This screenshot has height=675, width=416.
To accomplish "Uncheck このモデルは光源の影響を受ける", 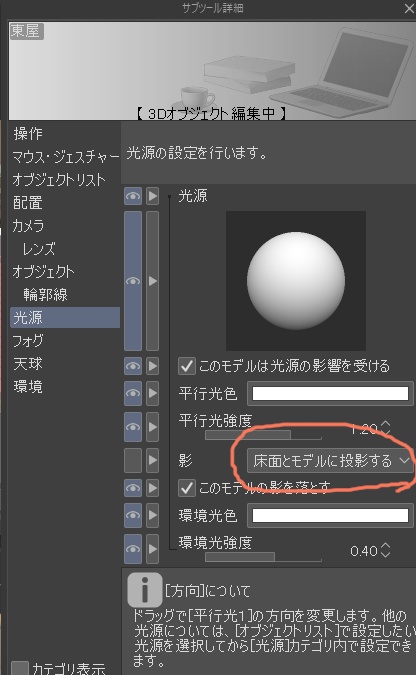I will point(186,366).
